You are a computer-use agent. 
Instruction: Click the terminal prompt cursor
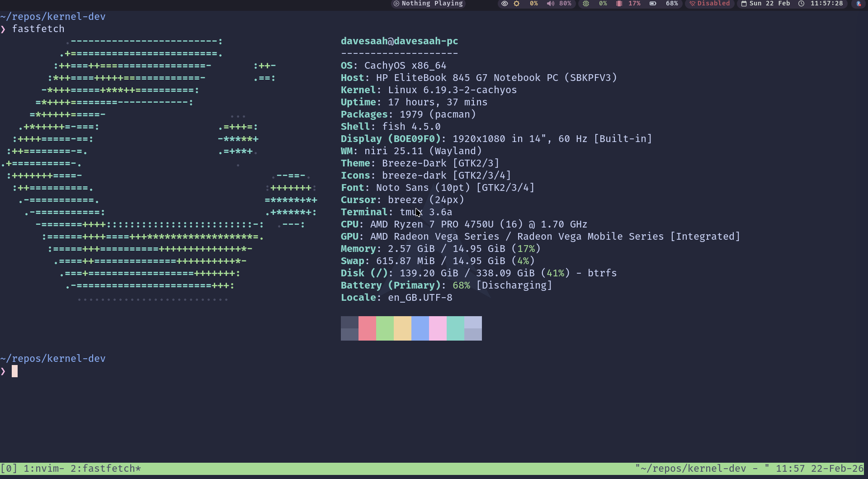pyautogui.click(x=15, y=371)
